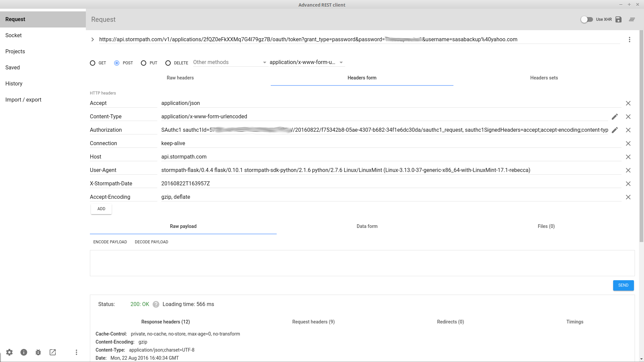This screenshot has width=644, height=362.
Task: Switch to the Raw payload tab
Action: pos(183,226)
